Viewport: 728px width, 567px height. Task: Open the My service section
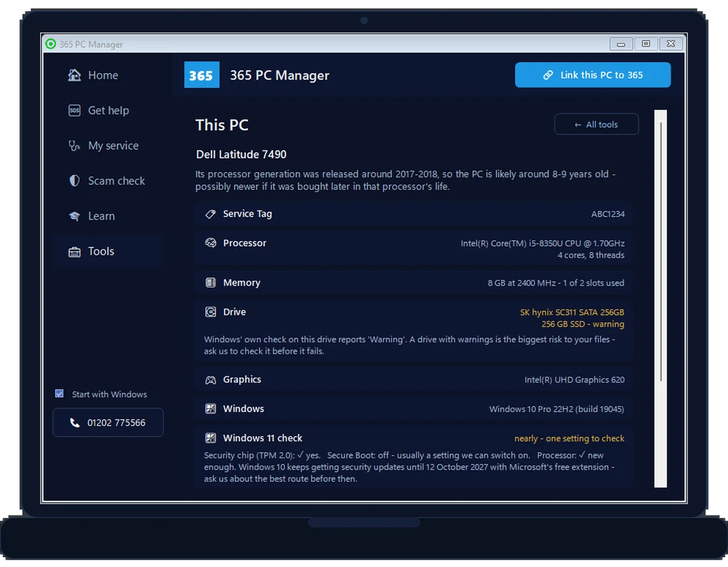pyautogui.click(x=108, y=146)
